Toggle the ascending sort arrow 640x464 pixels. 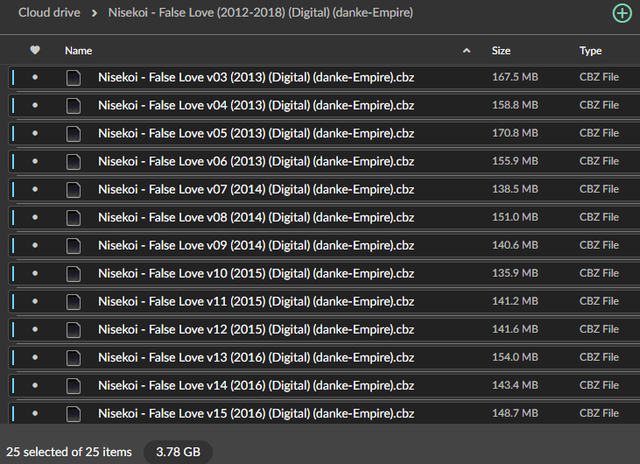pos(467,51)
